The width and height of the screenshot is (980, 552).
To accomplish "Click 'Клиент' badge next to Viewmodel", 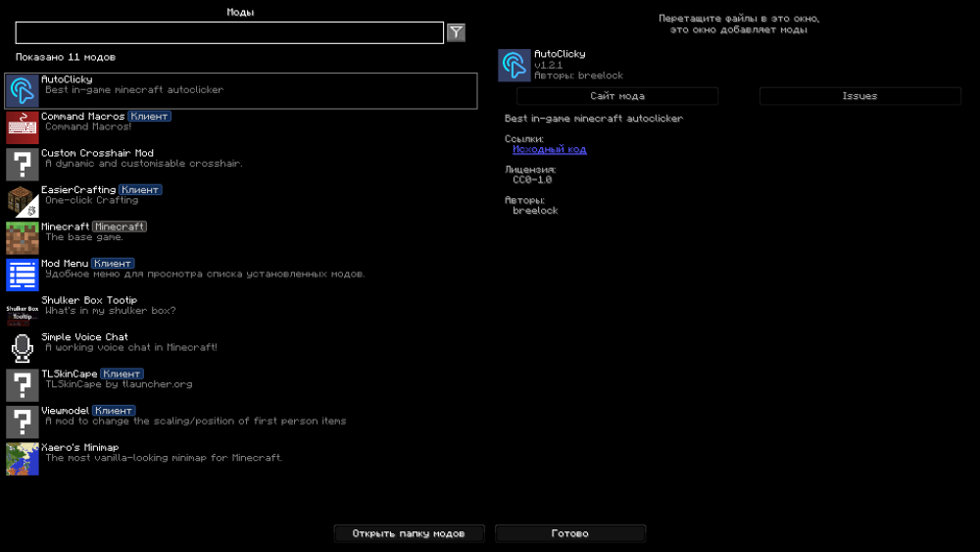I will coord(114,412).
